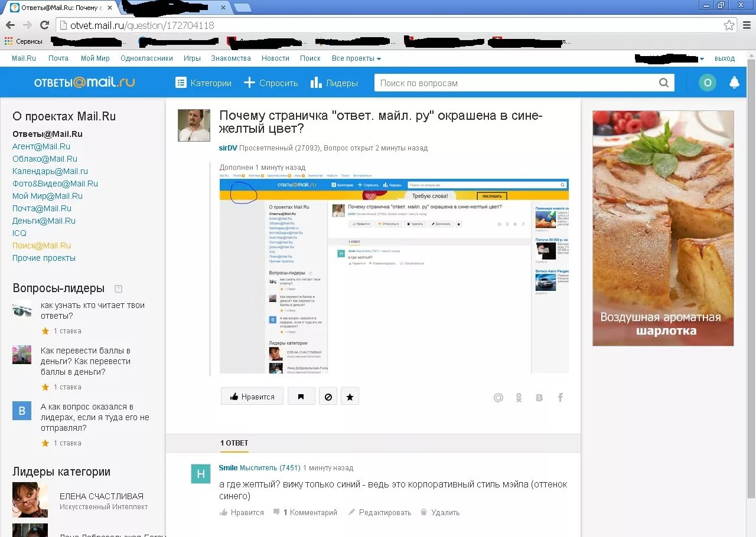Open help icon next to Вопросы-лидеры
Image resolution: width=756 pixels, height=537 pixels.
118,289
